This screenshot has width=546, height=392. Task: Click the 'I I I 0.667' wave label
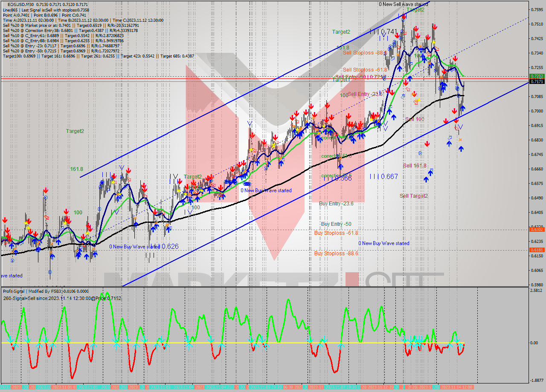(x=383, y=176)
